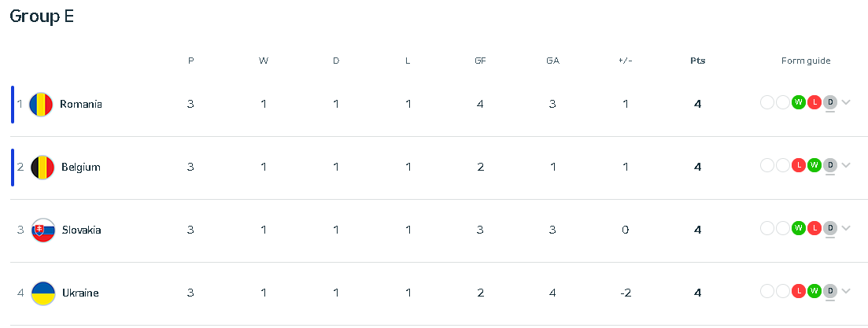Click the Belgium flag icon
868x328 pixels.
tap(42, 167)
